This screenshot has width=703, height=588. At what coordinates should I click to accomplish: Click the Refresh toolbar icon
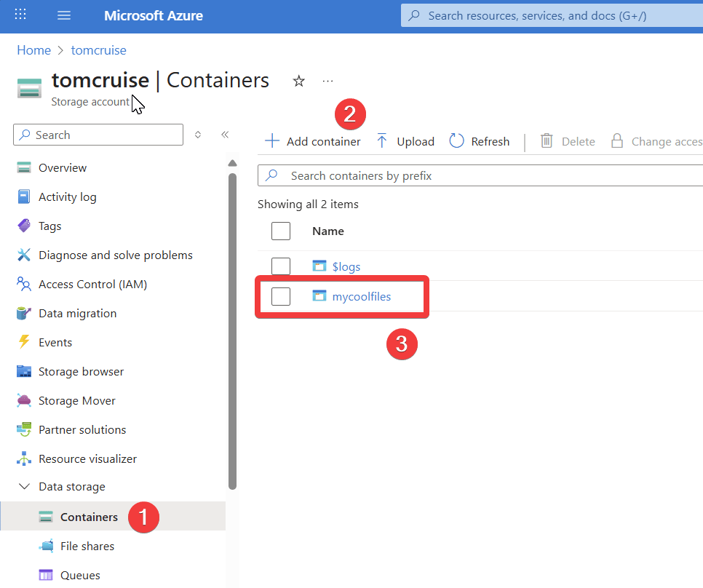click(457, 141)
